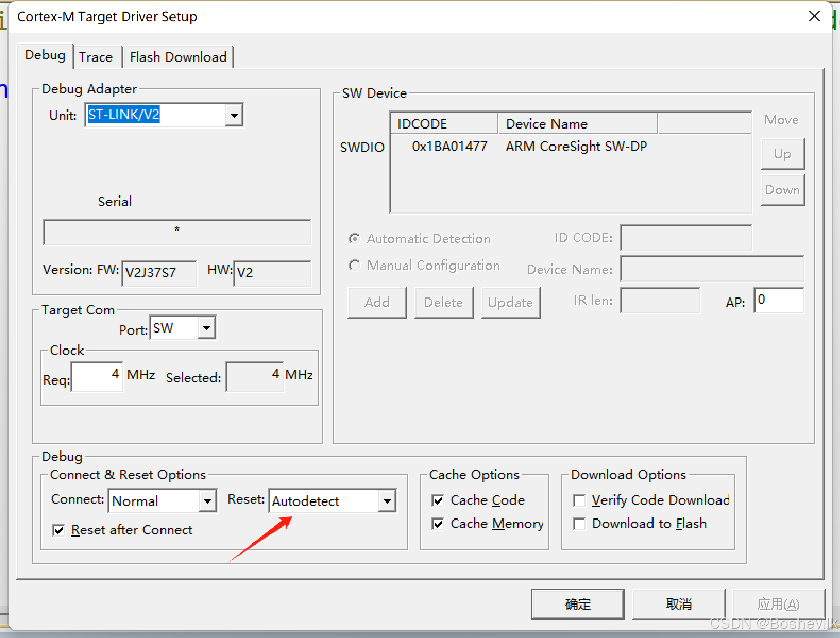Screen dimensions: 840x638
Task: Click the Device Name input field
Action: (712, 269)
